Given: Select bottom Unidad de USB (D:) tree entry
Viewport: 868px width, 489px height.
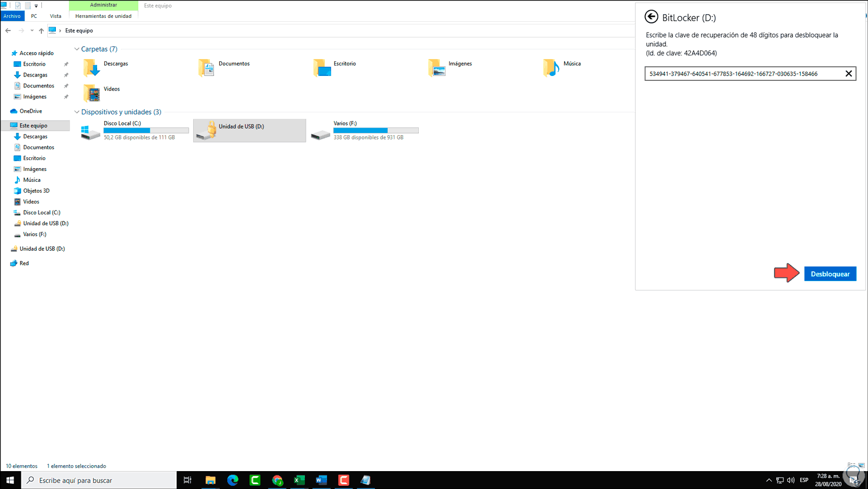Looking at the screenshot, I should click(x=42, y=249).
